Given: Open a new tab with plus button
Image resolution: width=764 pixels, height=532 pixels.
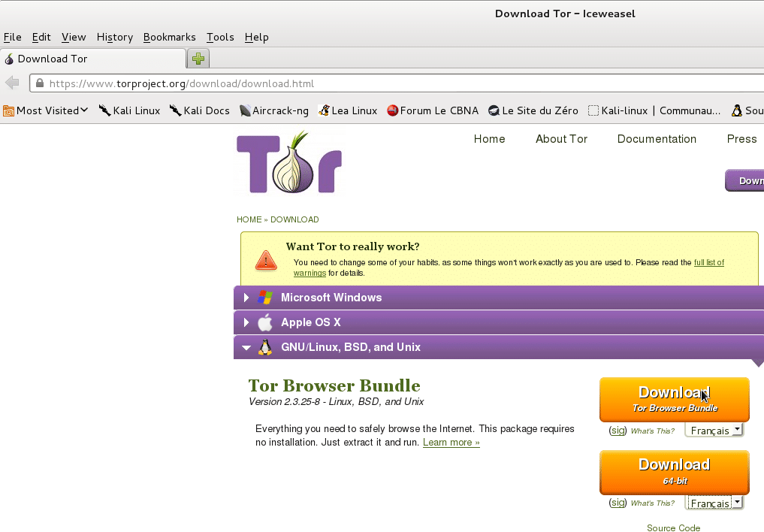Looking at the screenshot, I should (198, 59).
